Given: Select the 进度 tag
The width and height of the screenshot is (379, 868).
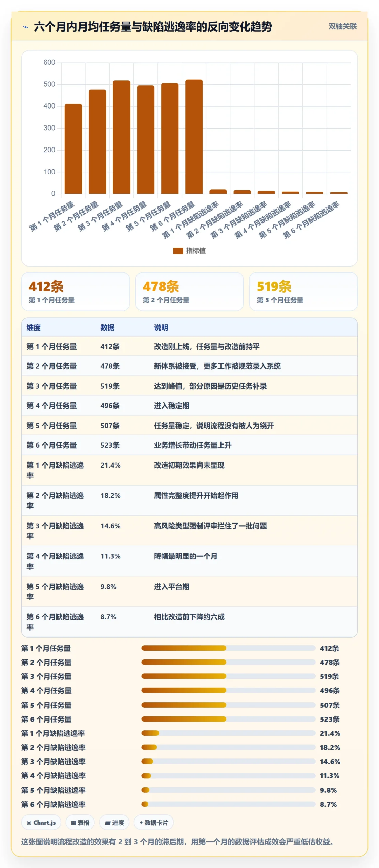Looking at the screenshot, I should [x=114, y=823].
